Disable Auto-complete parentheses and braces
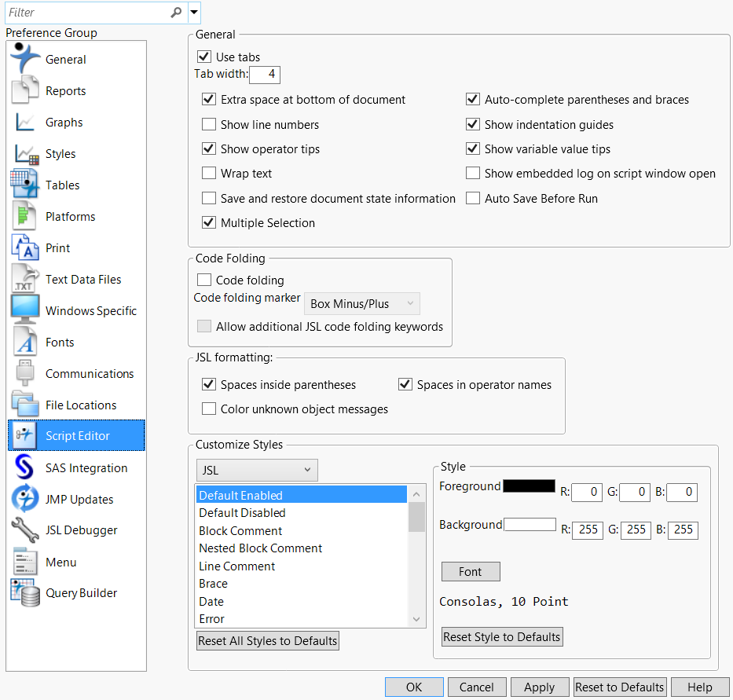The width and height of the screenshot is (733, 700). pos(472,100)
